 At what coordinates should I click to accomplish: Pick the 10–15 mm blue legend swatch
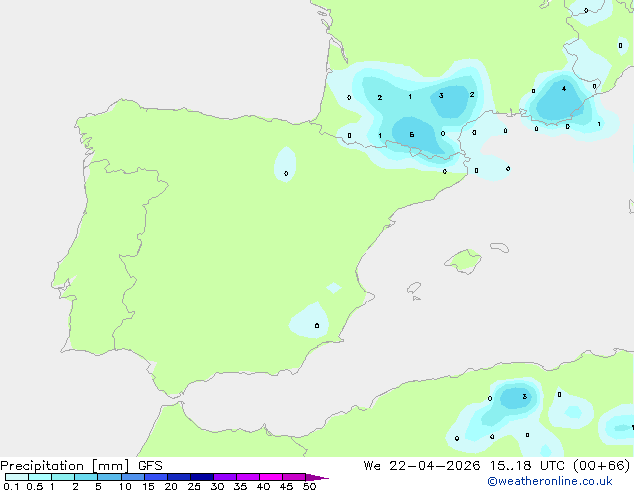(132, 477)
